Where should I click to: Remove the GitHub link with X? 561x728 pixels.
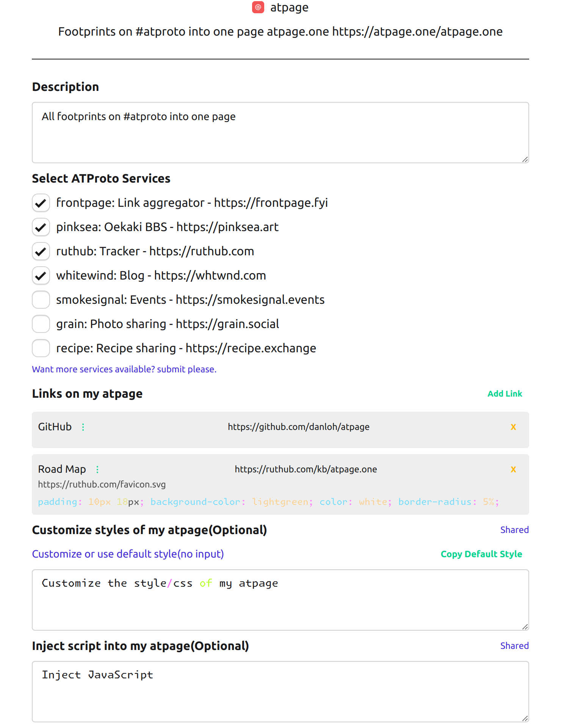click(x=513, y=427)
